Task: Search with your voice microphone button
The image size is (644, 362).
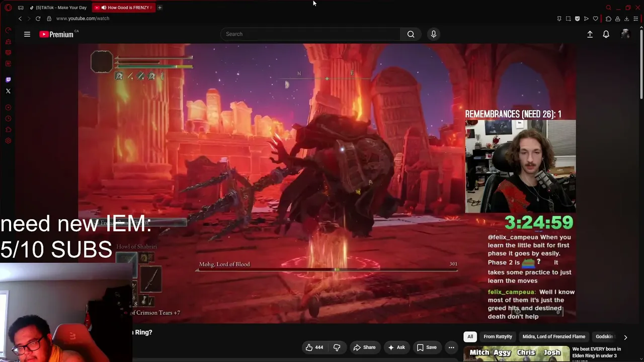Action: coord(434,34)
